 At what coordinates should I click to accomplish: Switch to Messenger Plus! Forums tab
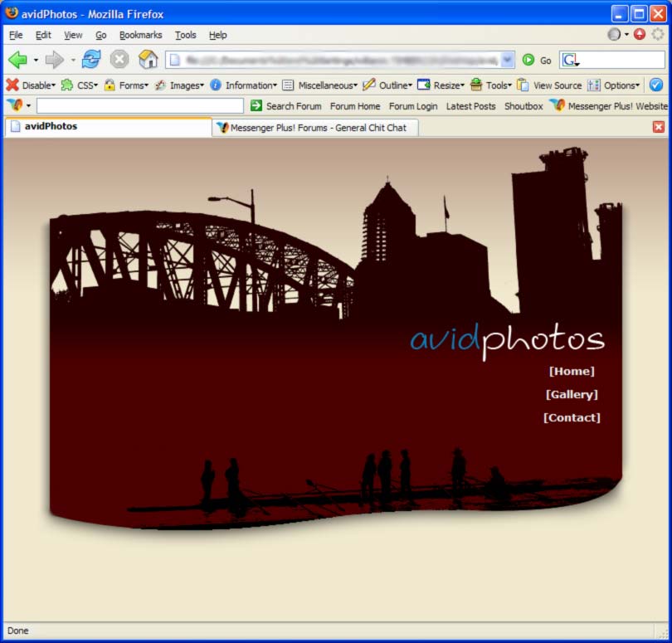click(315, 128)
